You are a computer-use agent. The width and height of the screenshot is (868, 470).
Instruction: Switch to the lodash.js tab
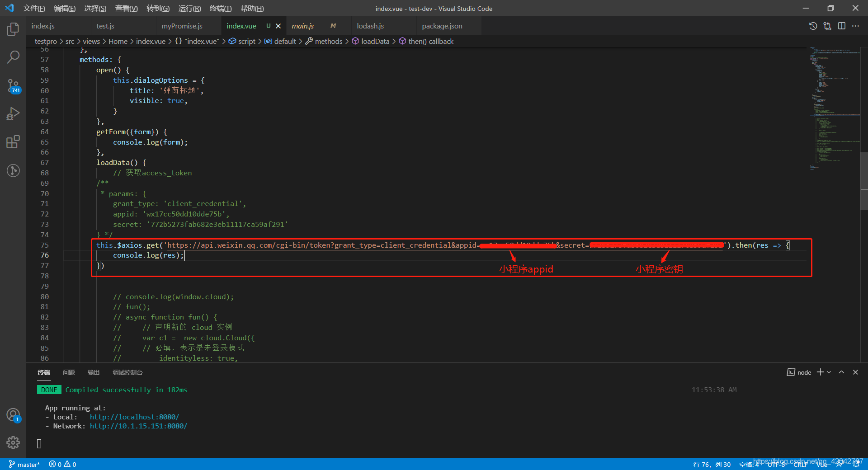pyautogui.click(x=384, y=26)
